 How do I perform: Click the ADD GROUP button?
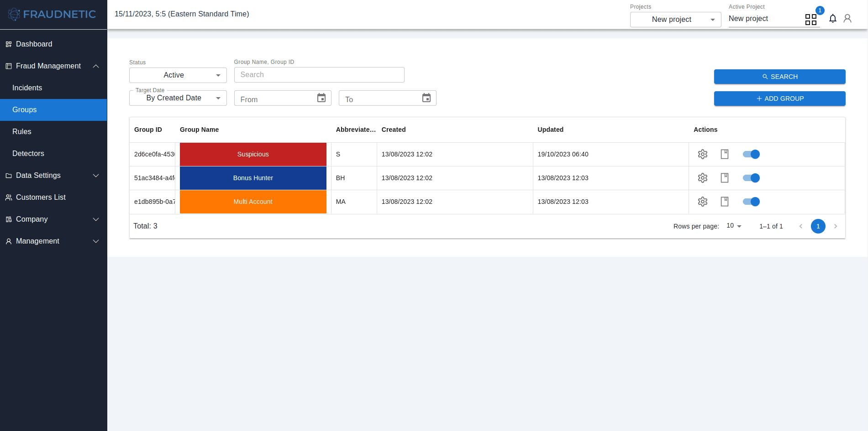780,99
